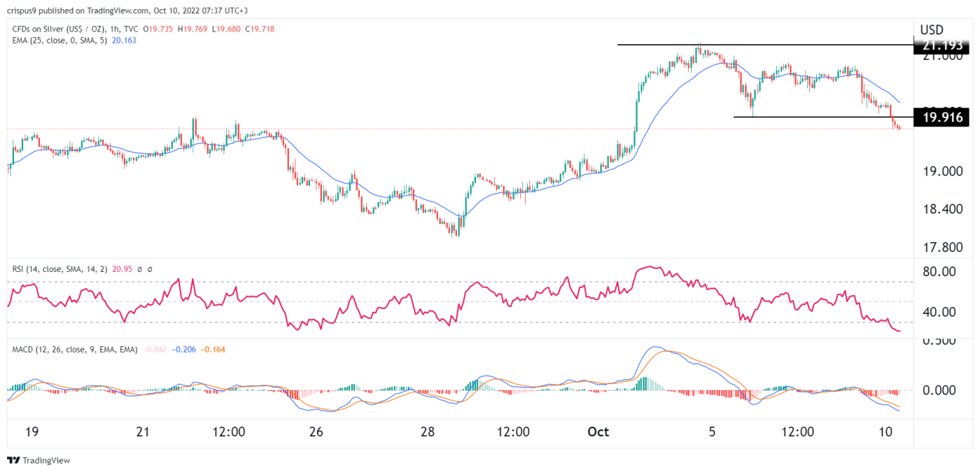The height and width of the screenshot is (472, 980).
Task: Click the 'Oct' date axis label
Action: (598, 432)
